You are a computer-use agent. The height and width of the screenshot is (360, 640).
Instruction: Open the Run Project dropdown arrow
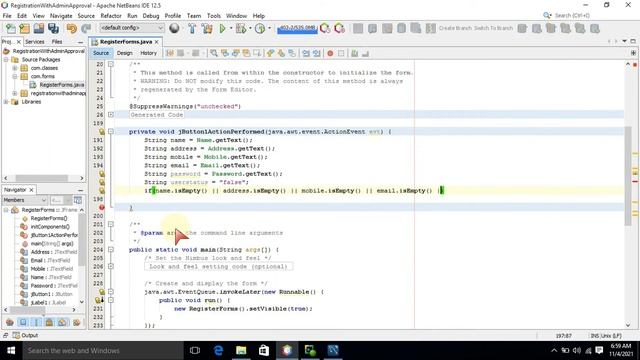tap(231, 28)
